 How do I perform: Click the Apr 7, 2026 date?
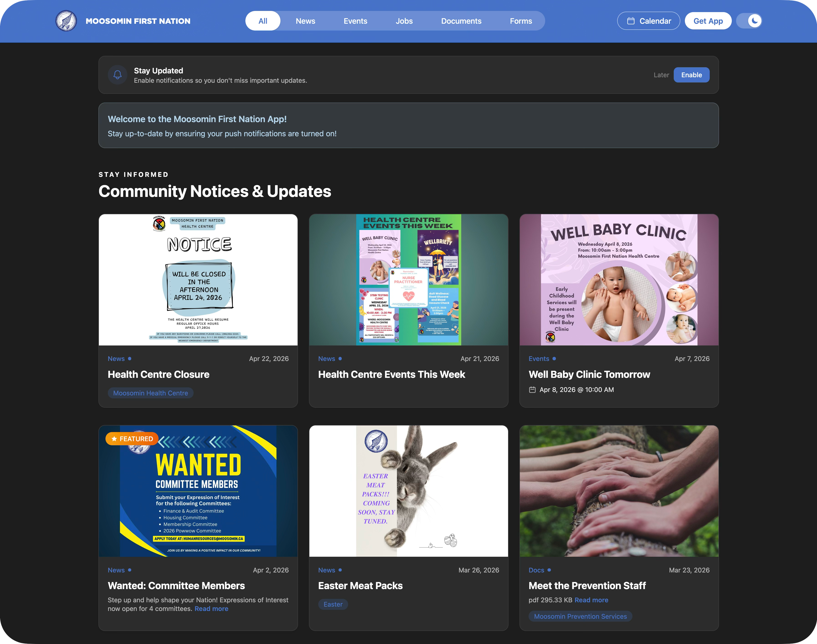[x=692, y=358]
